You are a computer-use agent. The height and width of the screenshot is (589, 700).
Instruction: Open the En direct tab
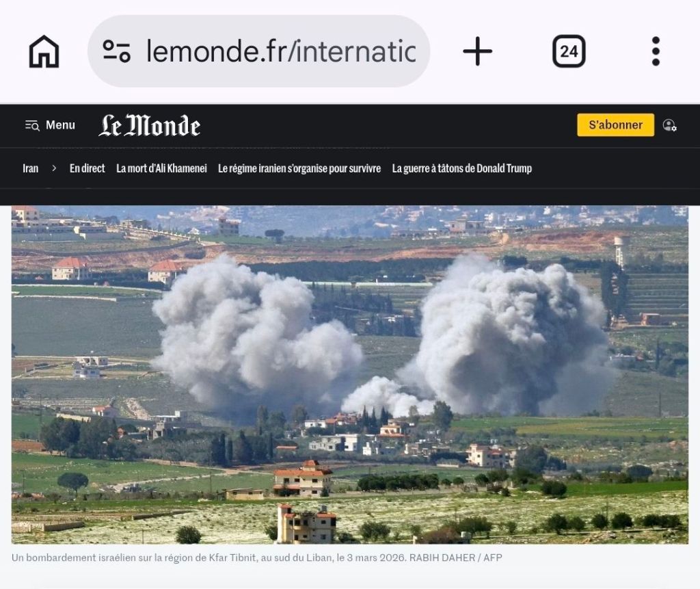[x=87, y=168]
